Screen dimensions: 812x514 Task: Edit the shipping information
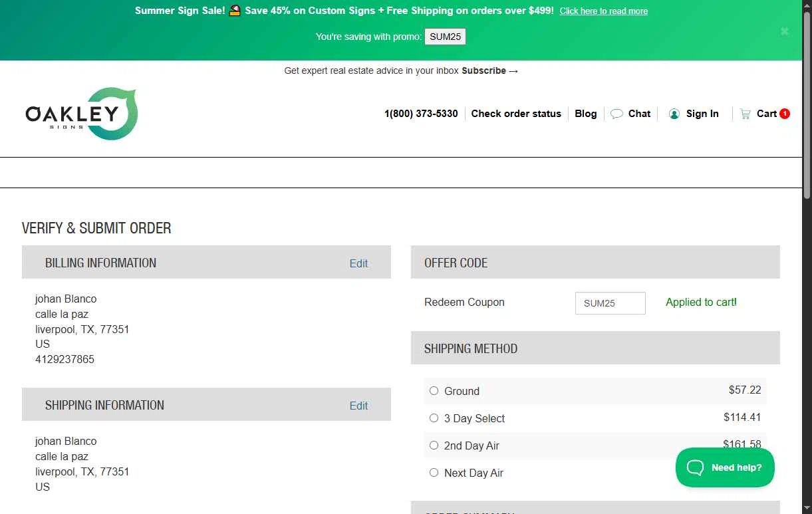[x=358, y=406]
